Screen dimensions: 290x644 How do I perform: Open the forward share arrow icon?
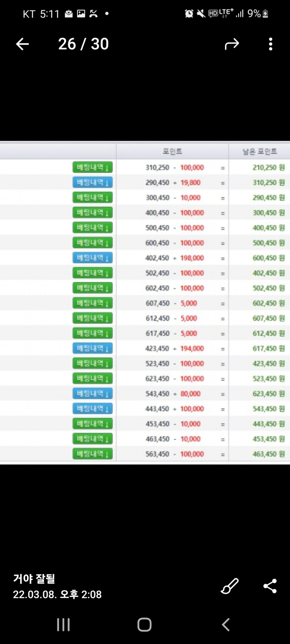tap(232, 44)
